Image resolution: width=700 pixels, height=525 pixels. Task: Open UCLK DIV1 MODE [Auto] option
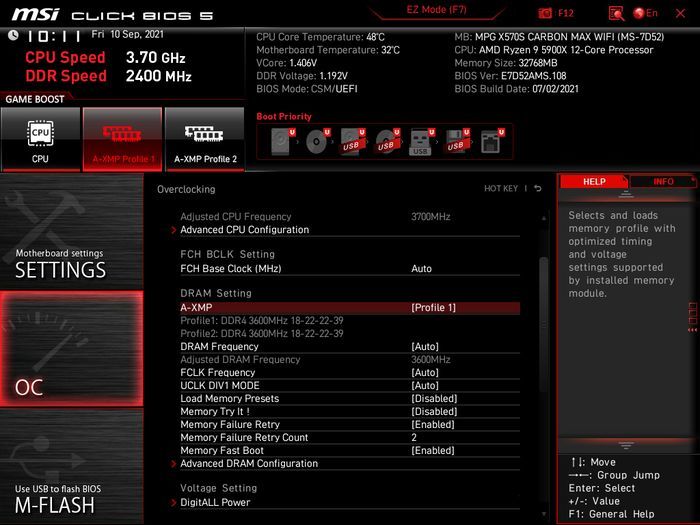point(350,385)
